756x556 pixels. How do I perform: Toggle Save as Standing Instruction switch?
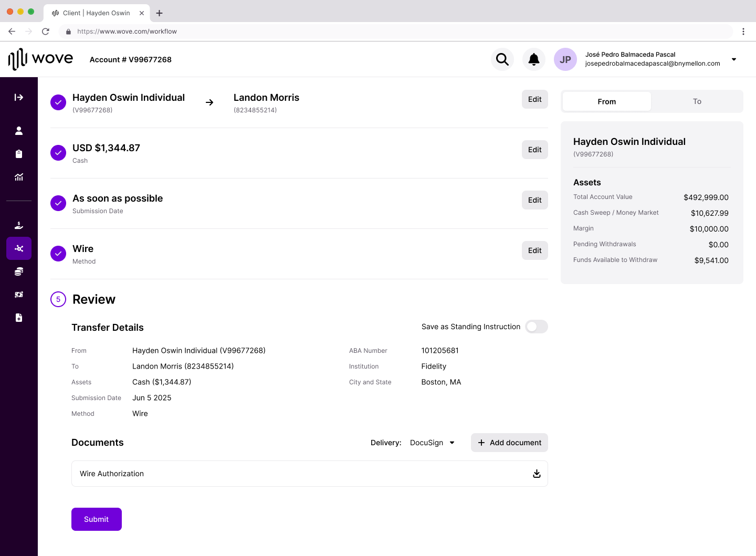[x=536, y=327]
